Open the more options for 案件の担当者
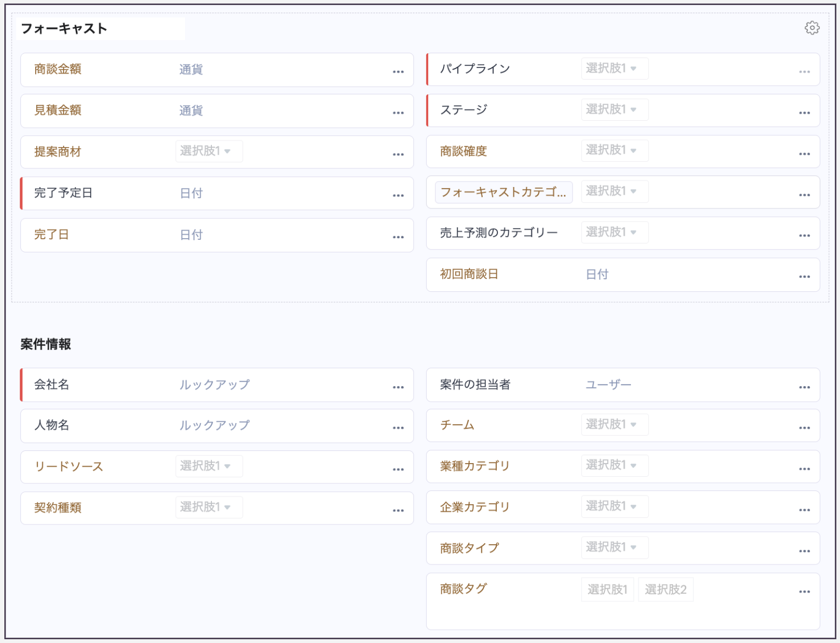 click(x=804, y=387)
